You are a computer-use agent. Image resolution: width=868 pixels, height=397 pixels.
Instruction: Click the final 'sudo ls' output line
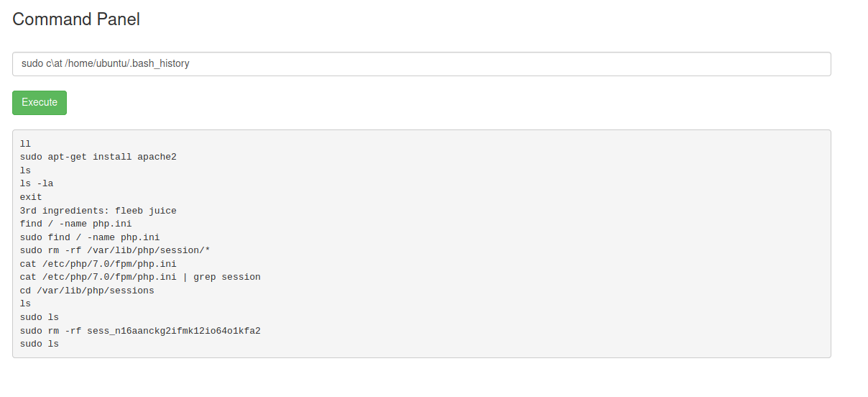40,344
